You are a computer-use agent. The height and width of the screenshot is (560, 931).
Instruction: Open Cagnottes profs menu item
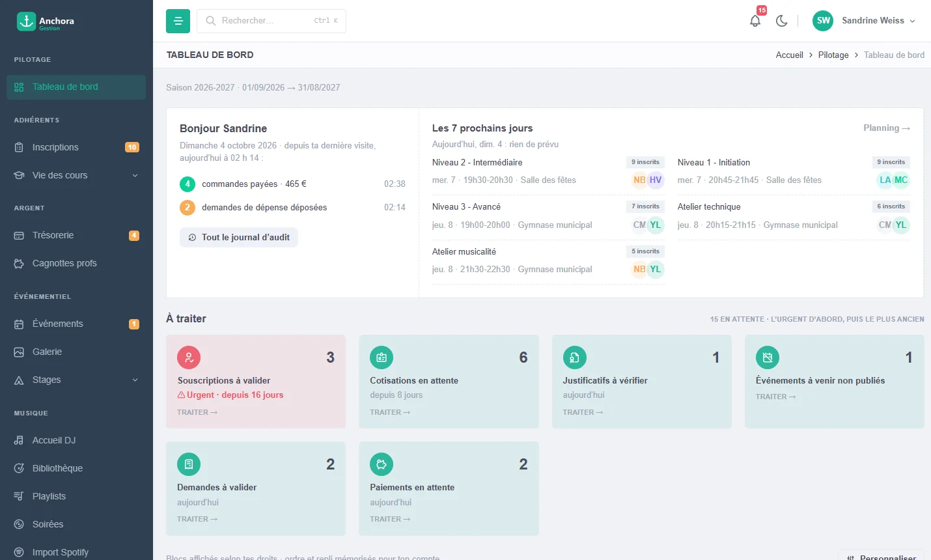pyautogui.click(x=76, y=263)
